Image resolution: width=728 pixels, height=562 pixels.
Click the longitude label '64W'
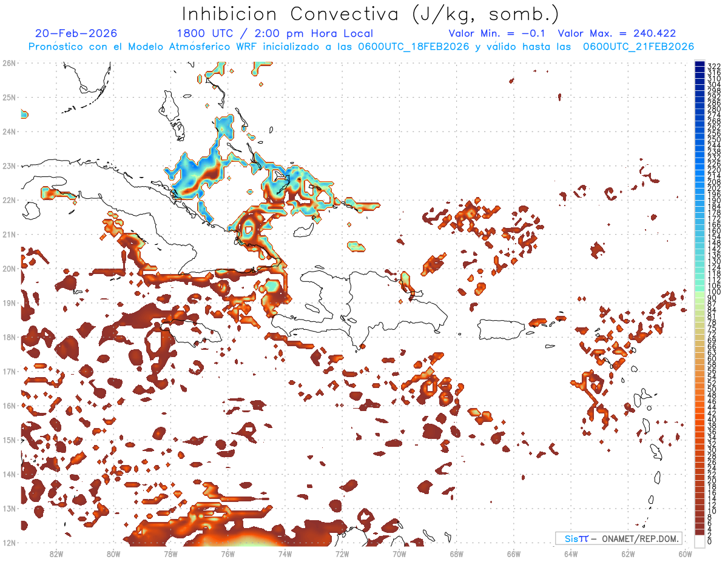[571, 554]
